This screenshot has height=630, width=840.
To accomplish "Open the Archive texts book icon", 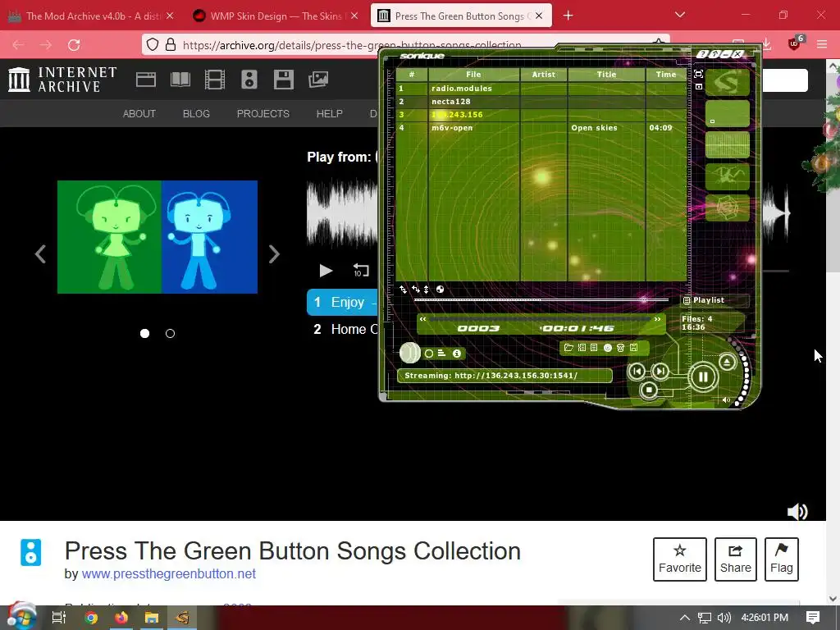I will point(180,80).
